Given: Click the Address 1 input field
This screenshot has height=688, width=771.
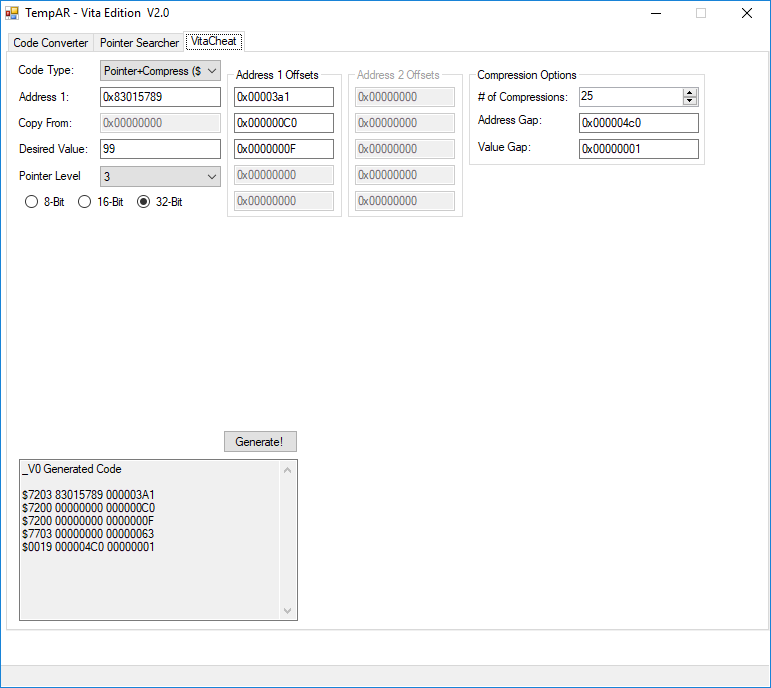Looking at the screenshot, I should (160, 97).
